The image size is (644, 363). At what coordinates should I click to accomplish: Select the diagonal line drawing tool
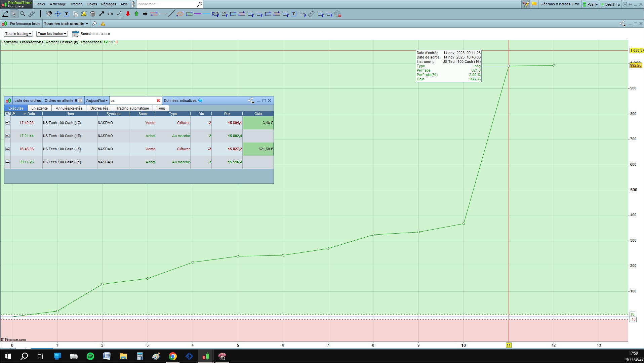click(171, 14)
